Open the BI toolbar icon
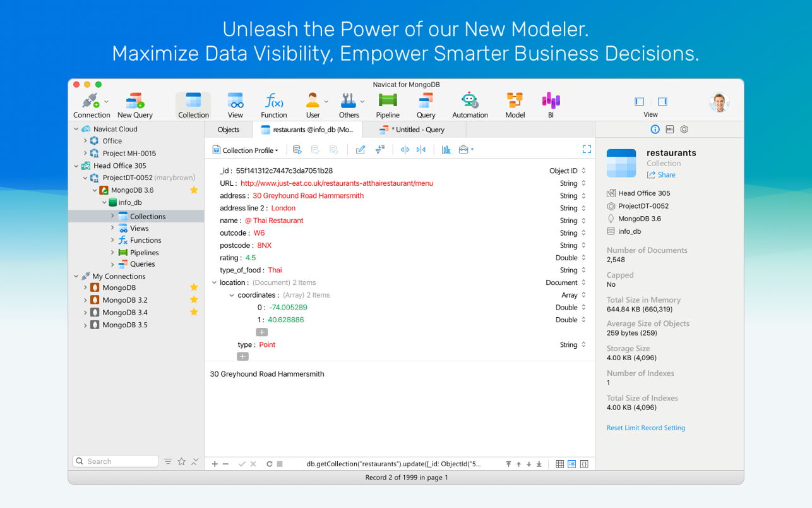 click(x=551, y=106)
